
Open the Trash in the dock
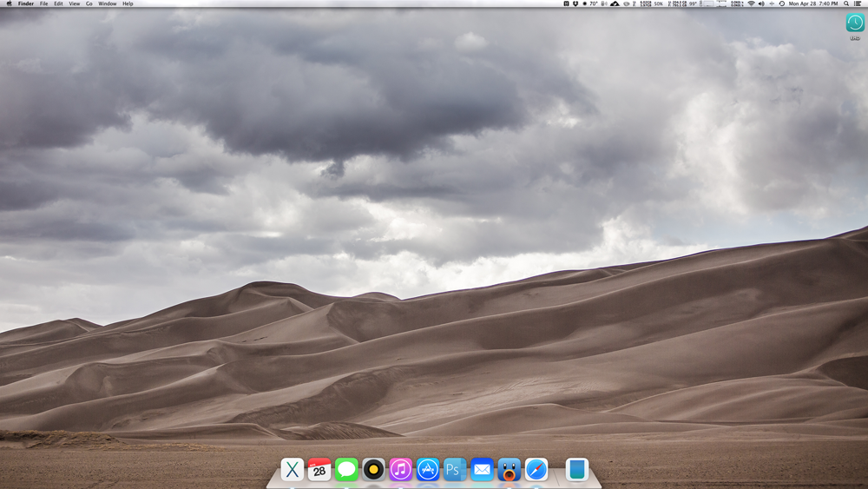click(577, 470)
